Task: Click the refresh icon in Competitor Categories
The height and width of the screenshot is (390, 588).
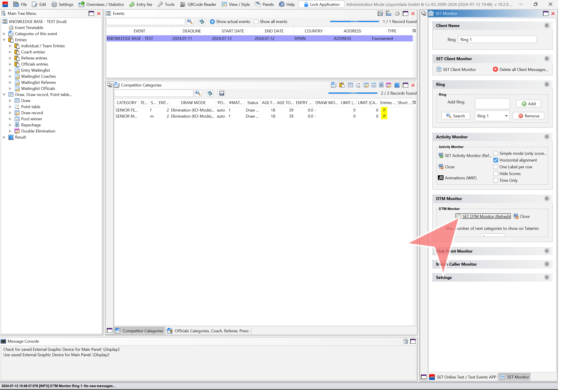Action: [210, 93]
